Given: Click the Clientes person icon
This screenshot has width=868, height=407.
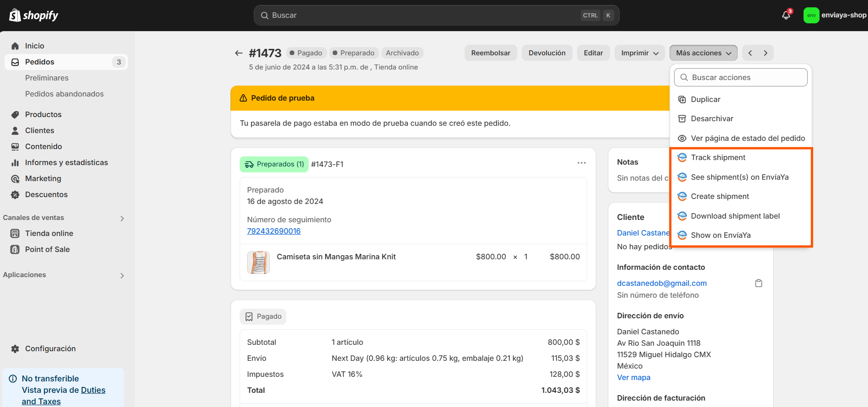Looking at the screenshot, I should coord(15,130).
